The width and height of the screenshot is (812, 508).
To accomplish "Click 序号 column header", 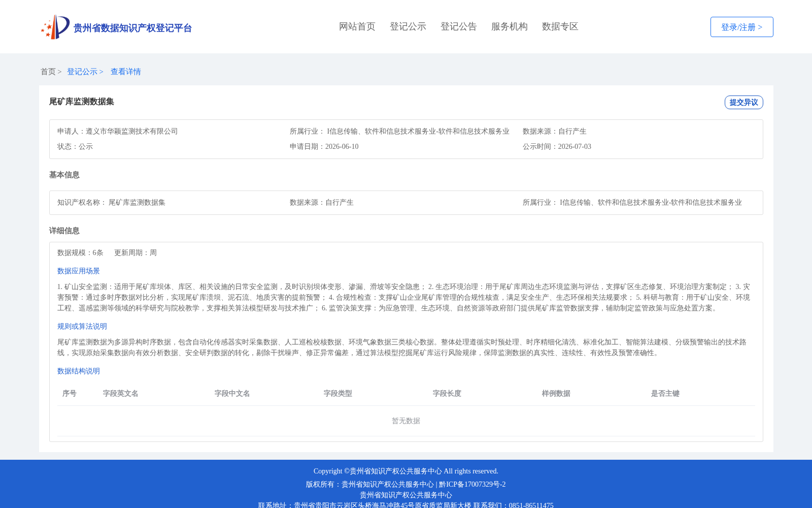I will pyautogui.click(x=70, y=393).
